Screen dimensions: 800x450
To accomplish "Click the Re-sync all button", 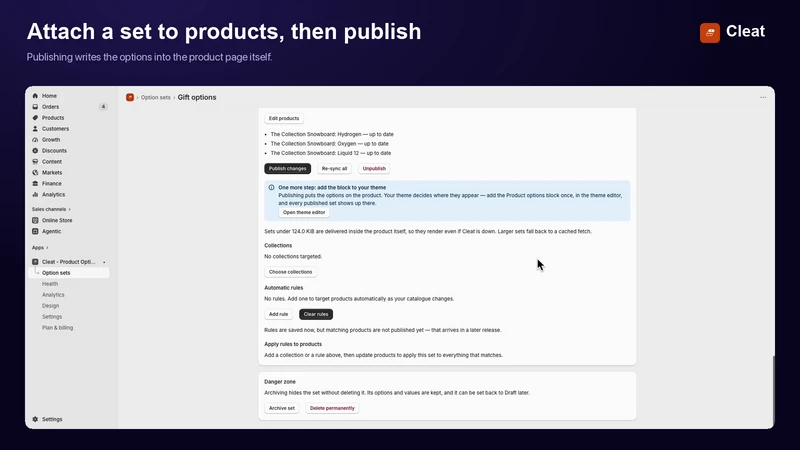I will [x=334, y=168].
